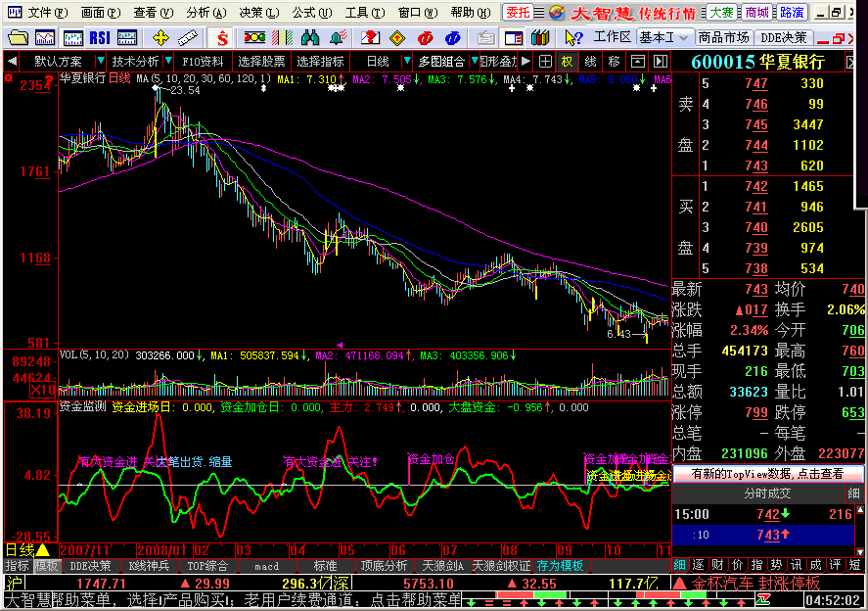Click the 商品市场 button
The width and height of the screenshot is (868, 611).
coord(723,37)
